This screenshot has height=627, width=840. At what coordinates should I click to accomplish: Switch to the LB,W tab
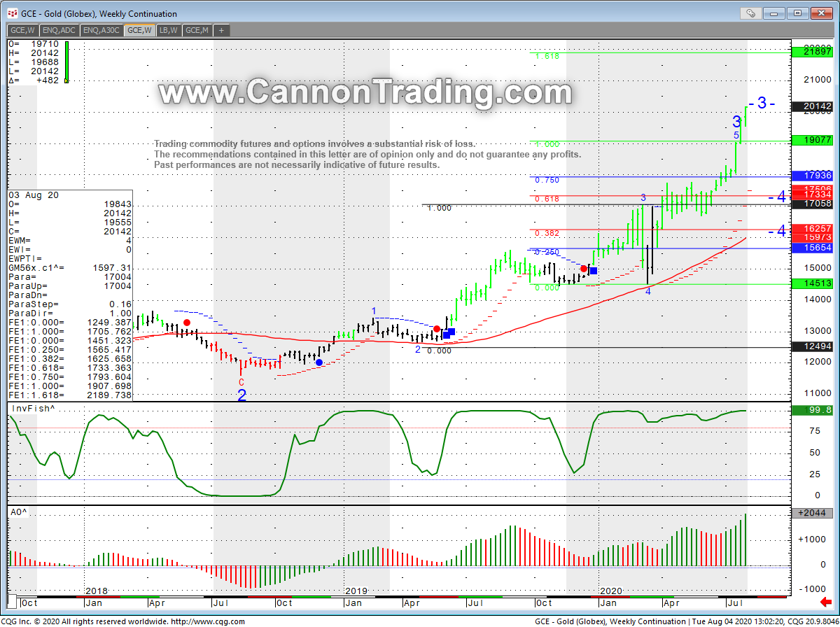(168, 30)
